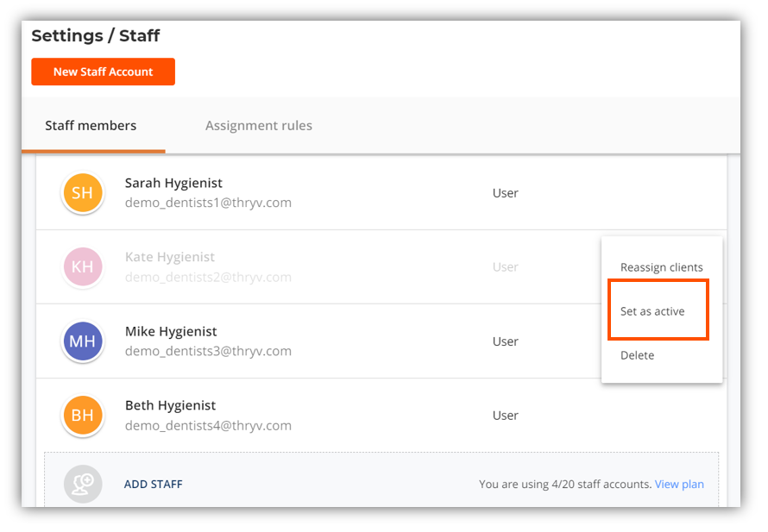Click the add staff person icon
Image resolution: width=768 pixels, height=532 pixels.
tap(83, 485)
